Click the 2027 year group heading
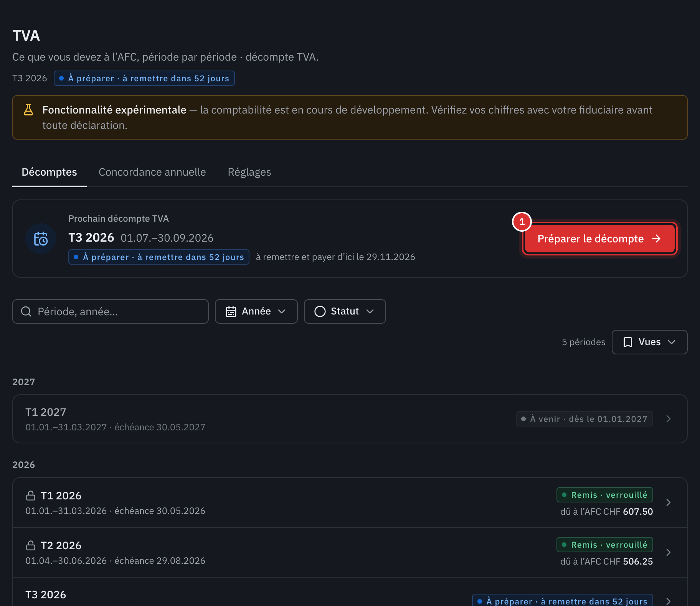700x606 pixels. click(x=24, y=382)
